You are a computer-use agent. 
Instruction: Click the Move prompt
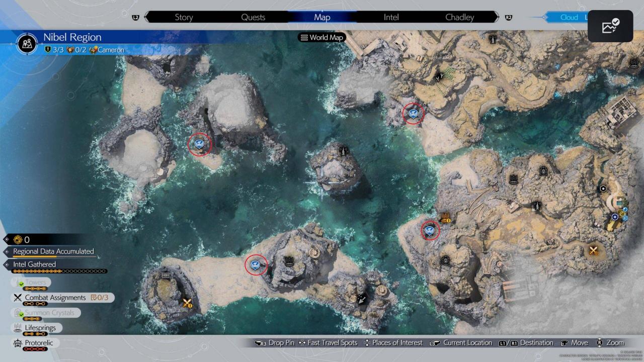[574, 343]
